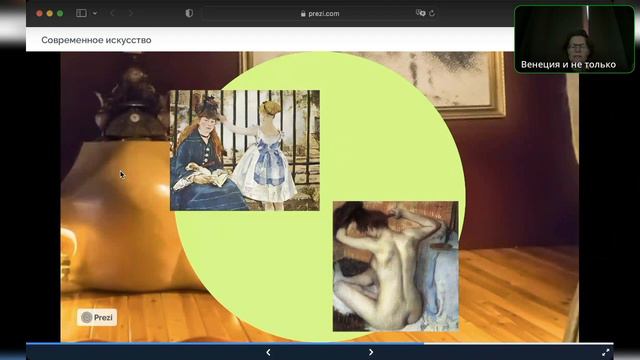Click the presentation progress bar
Image resolution: width=640 pixels, height=360 pixels.
[x=320, y=344]
